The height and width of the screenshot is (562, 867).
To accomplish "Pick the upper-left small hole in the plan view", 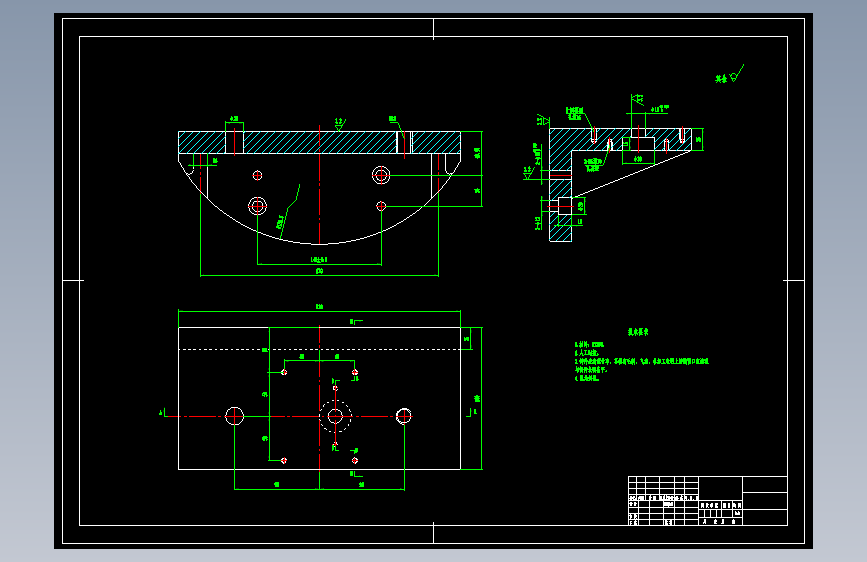I will tap(284, 372).
